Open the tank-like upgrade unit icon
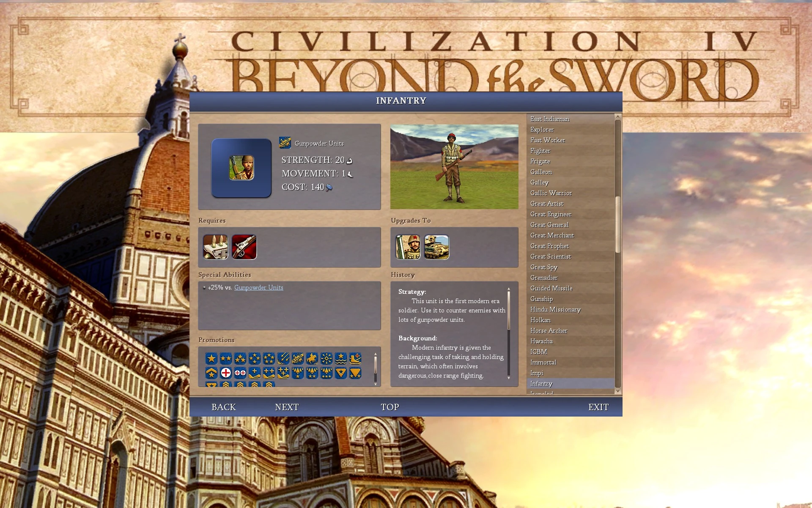The image size is (812, 508). point(436,247)
